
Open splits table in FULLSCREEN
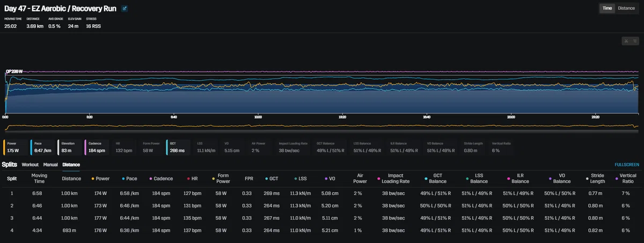626,165
